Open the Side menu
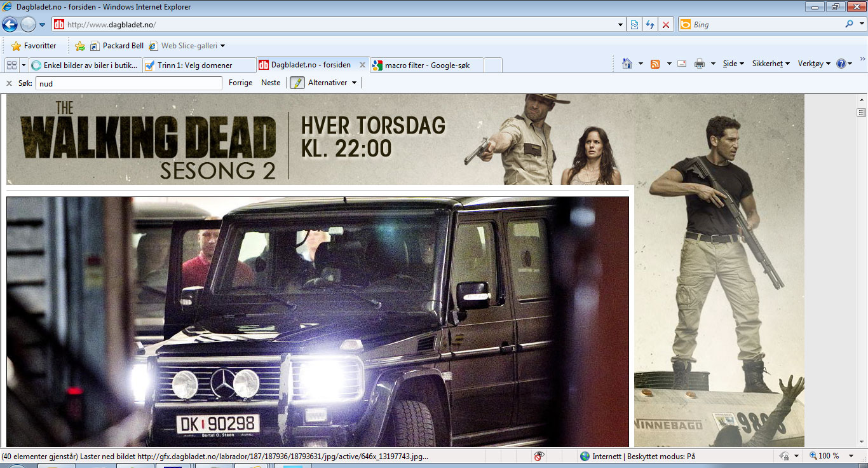 pos(733,64)
